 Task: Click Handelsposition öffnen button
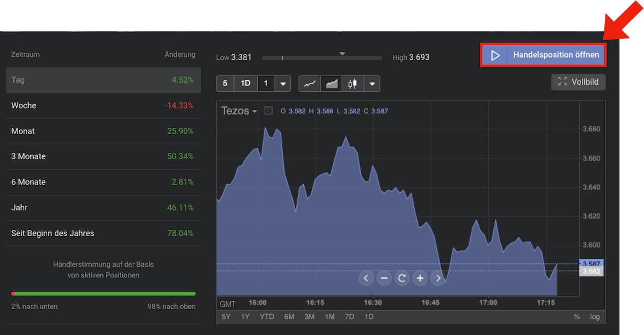543,55
